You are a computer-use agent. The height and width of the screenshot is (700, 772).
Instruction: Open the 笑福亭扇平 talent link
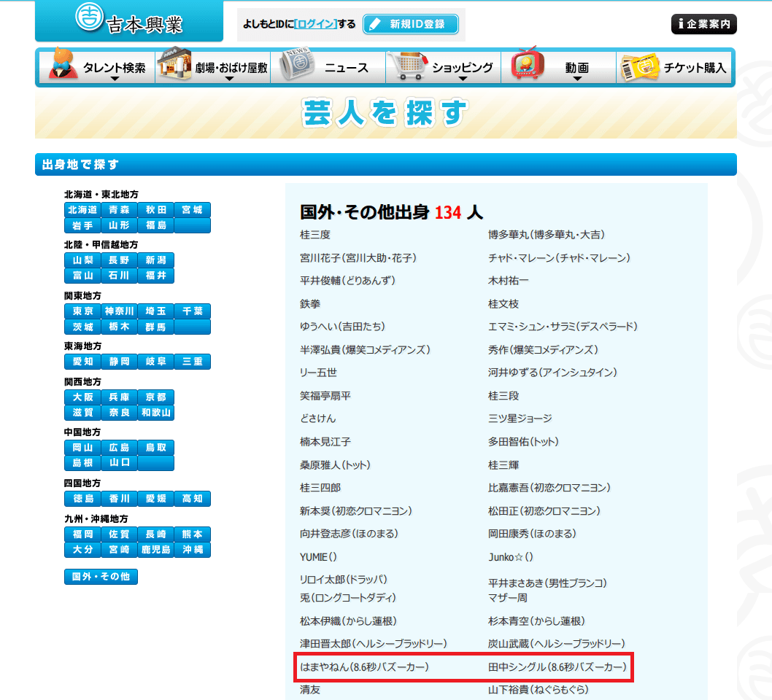(x=325, y=396)
